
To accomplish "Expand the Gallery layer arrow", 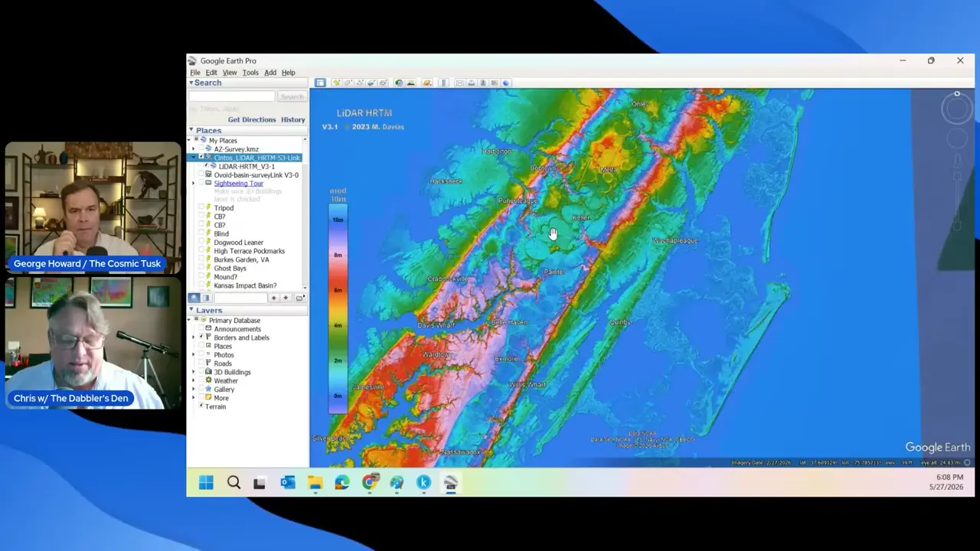I will click(x=194, y=390).
